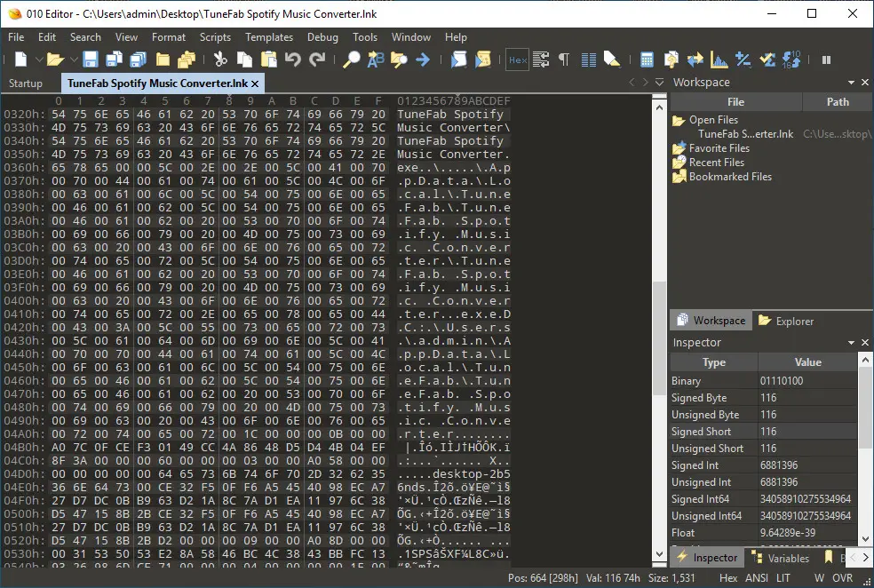The height and width of the screenshot is (588, 874).
Task: Open the Scripts menu
Action: click(215, 37)
